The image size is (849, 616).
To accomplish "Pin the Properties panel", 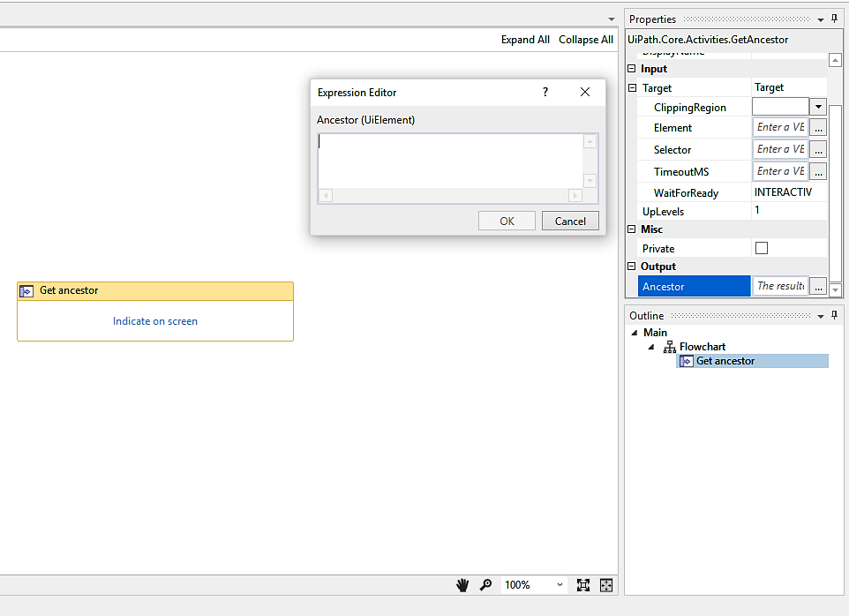I will point(834,19).
